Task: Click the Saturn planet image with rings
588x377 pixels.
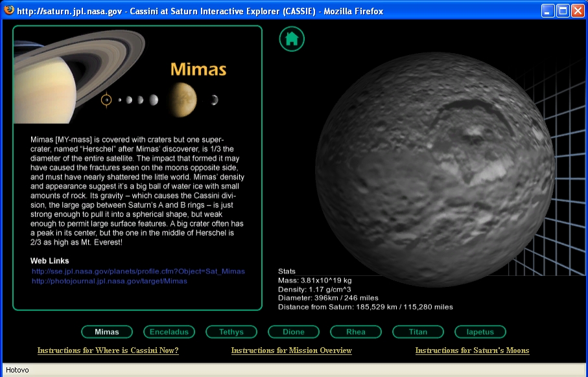Action: [x=78, y=77]
